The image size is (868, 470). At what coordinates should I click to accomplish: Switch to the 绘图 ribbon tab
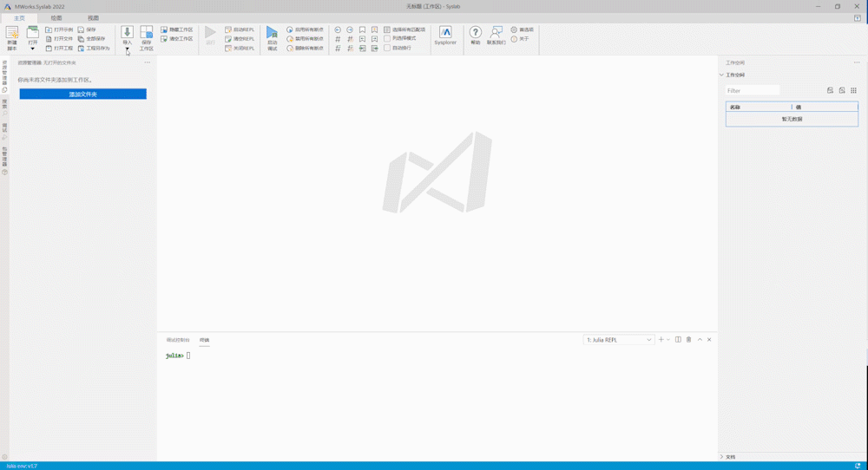point(56,18)
